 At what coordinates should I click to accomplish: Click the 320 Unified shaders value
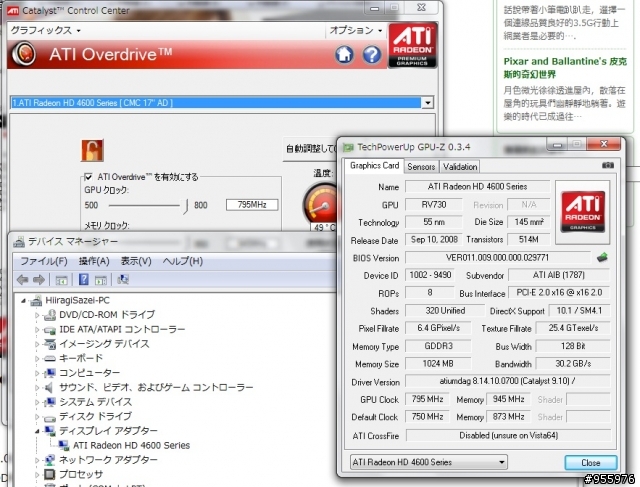445,311
